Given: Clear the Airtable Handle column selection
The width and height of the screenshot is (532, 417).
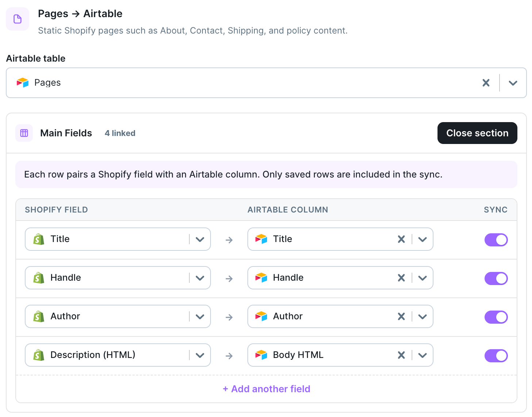Looking at the screenshot, I should coord(401,278).
